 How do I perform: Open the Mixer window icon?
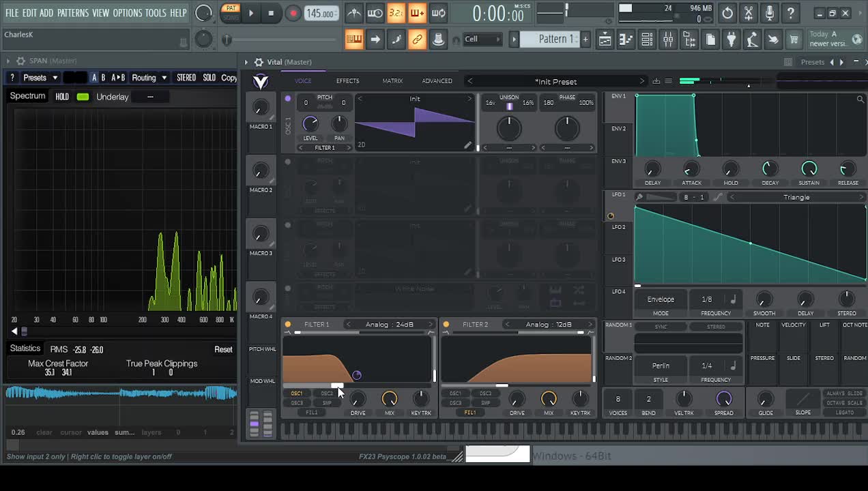pyautogui.click(x=668, y=40)
